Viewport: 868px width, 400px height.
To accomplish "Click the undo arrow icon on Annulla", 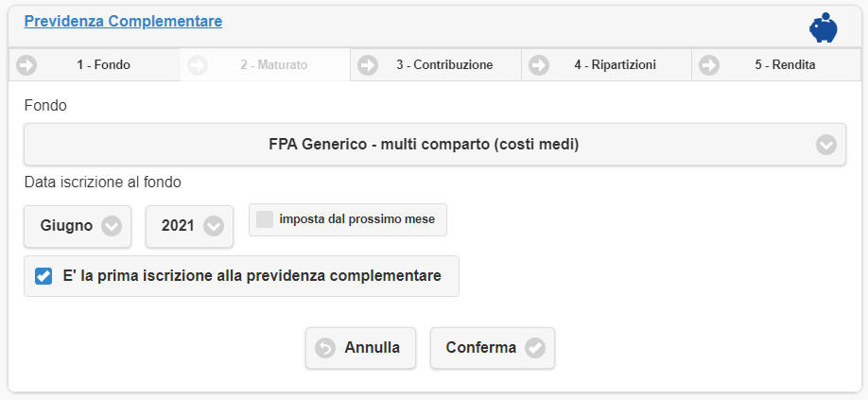I will pos(325,348).
